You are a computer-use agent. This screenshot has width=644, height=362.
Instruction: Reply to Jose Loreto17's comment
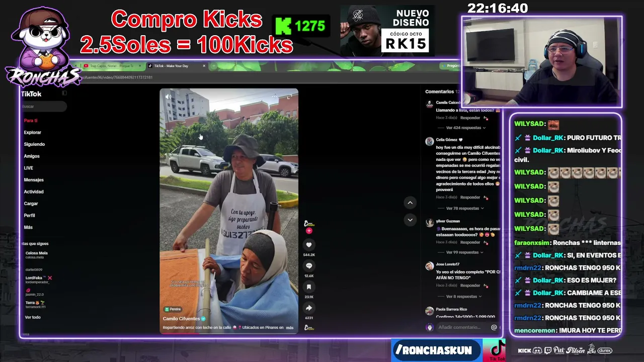click(x=470, y=286)
